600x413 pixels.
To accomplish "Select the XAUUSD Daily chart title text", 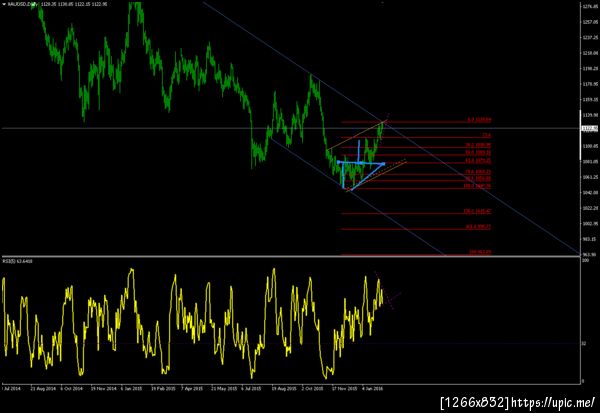I will [19, 4].
